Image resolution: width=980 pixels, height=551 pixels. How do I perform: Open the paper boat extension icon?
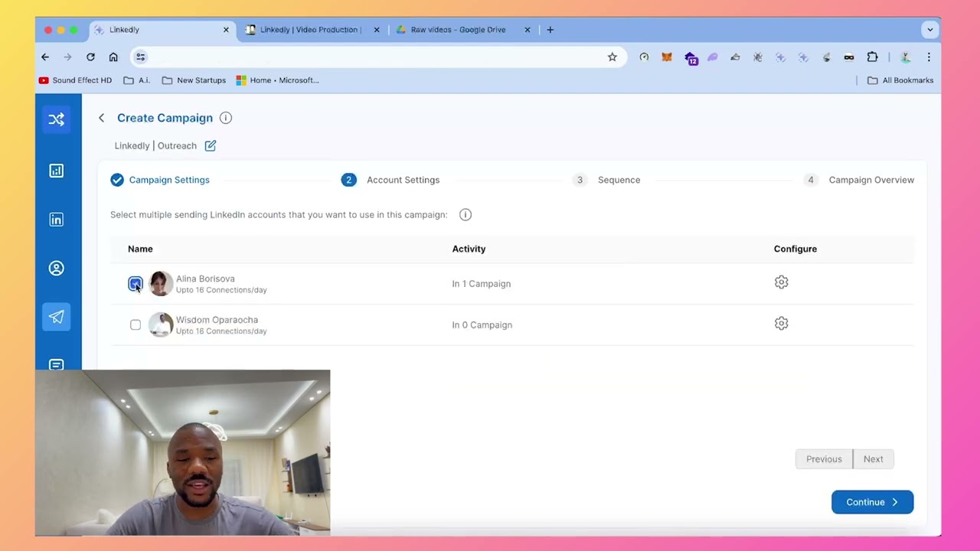735,57
